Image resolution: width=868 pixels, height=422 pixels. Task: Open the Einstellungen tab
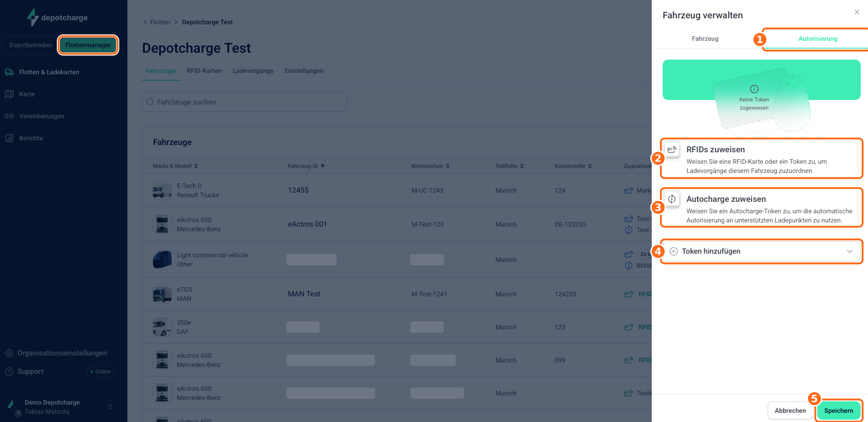[304, 71]
